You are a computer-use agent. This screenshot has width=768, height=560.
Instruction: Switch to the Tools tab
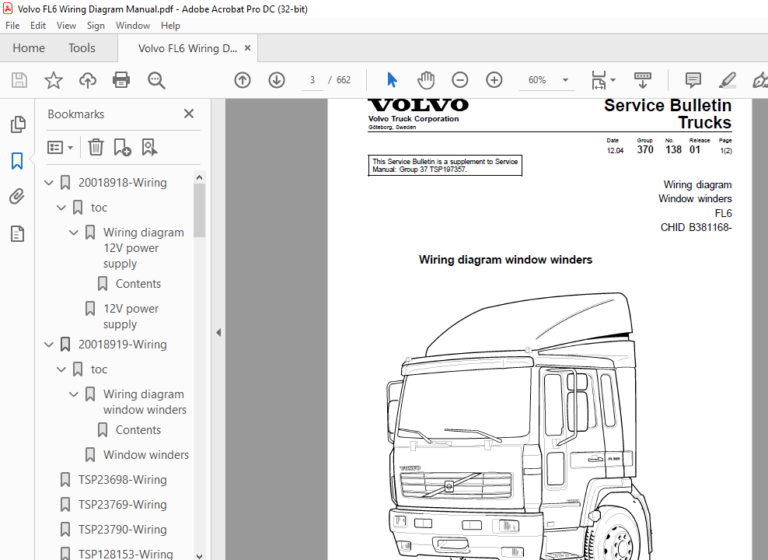[x=82, y=48]
